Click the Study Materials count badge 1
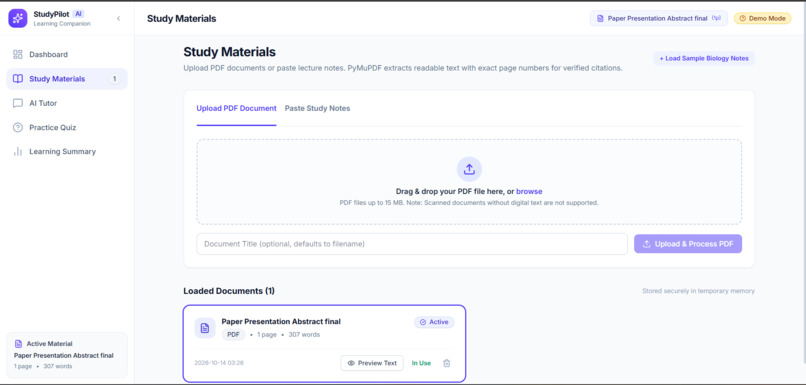 point(114,79)
